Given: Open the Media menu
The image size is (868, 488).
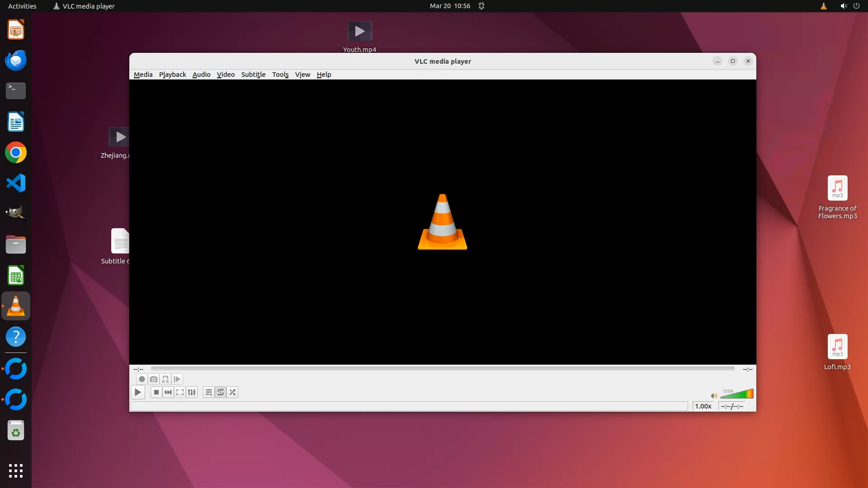Looking at the screenshot, I should pos(143,75).
